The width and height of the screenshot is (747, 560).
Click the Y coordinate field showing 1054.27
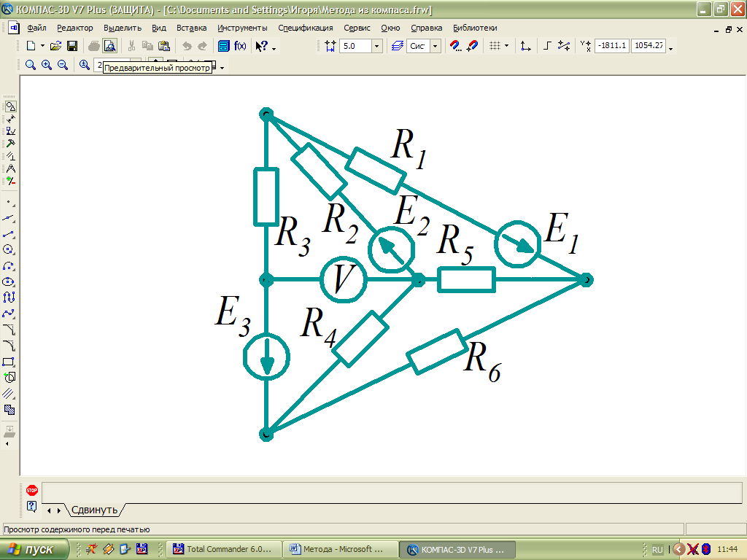pos(649,46)
